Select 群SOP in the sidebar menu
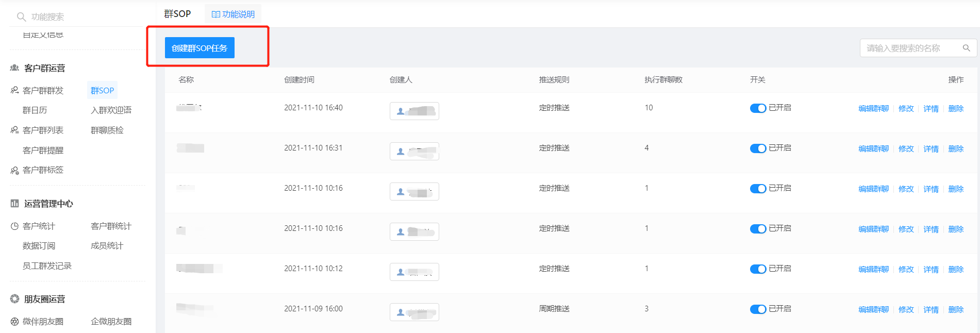This screenshot has width=980, height=333. pyautogui.click(x=102, y=90)
